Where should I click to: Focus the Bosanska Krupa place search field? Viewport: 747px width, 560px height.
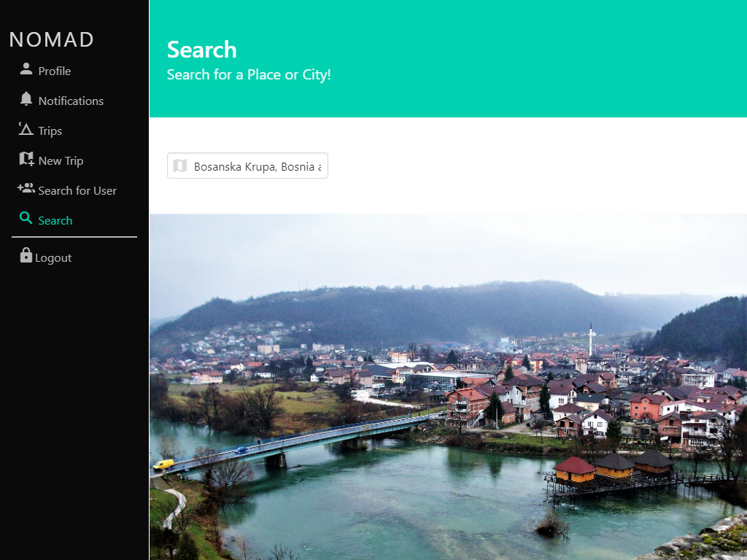click(247, 166)
